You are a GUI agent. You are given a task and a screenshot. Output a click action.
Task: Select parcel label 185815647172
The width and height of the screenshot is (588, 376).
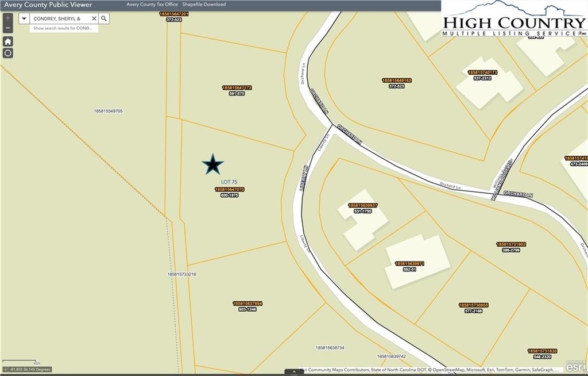(x=237, y=87)
